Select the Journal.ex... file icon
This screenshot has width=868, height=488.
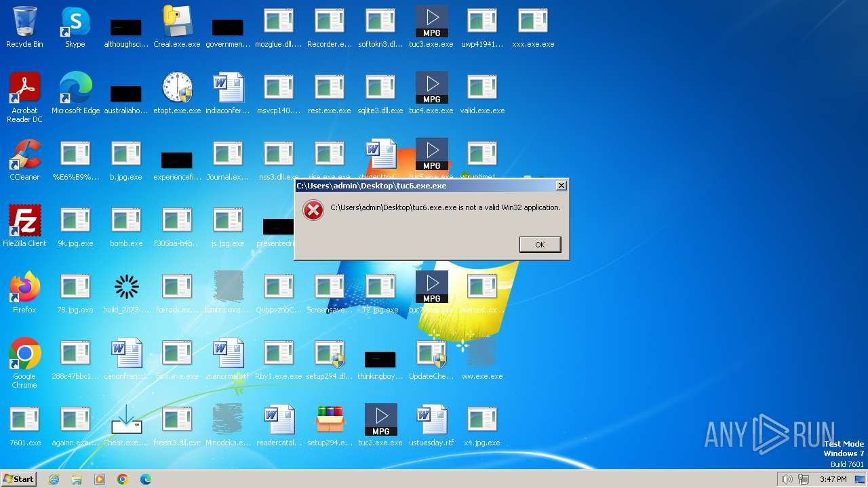coord(228,154)
